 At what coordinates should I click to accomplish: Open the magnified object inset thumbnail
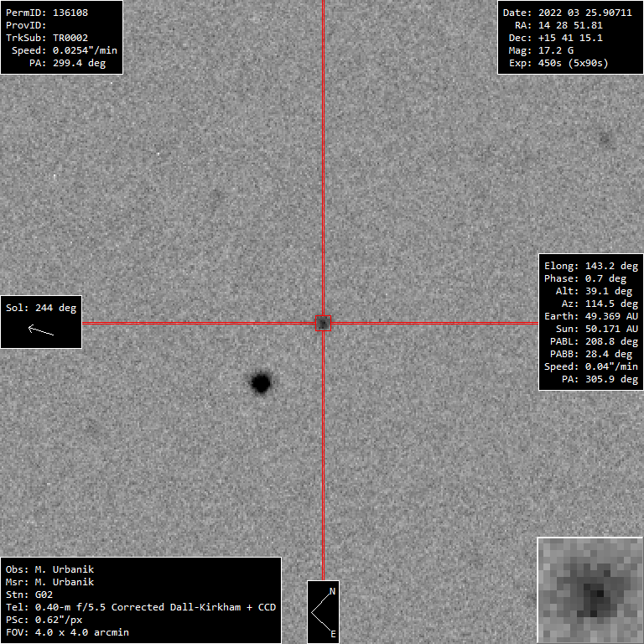coord(589,589)
